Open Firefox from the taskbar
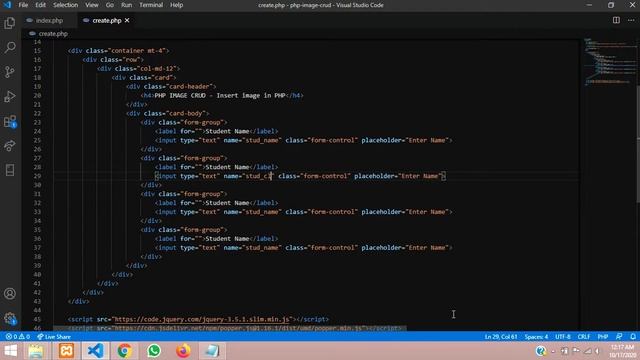Image resolution: width=640 pixels, height=360 pixels. click(x=183, y=351)
